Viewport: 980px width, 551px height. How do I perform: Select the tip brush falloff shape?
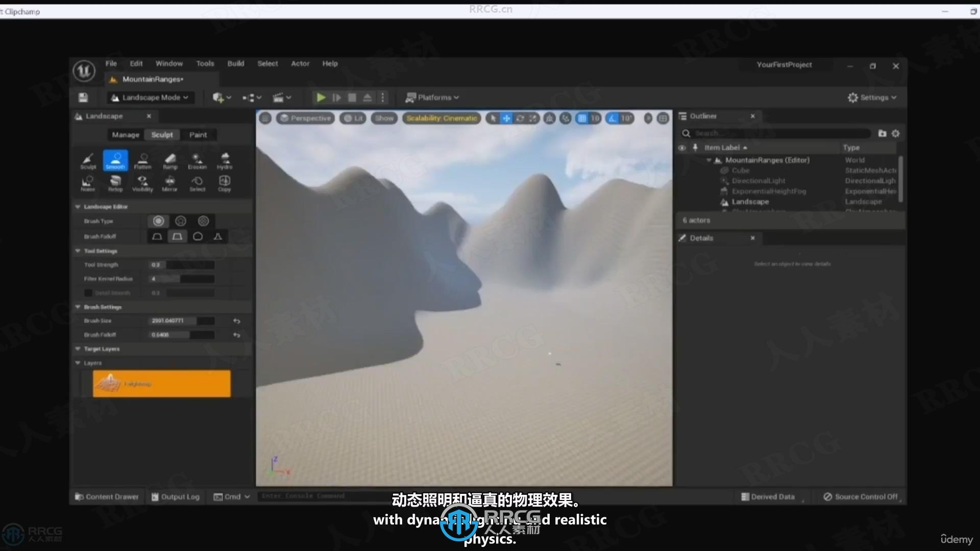217,236
